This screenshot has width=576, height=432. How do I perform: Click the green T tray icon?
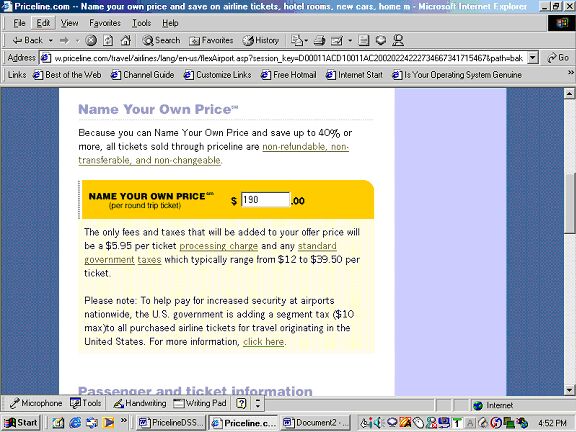point(457,423)
